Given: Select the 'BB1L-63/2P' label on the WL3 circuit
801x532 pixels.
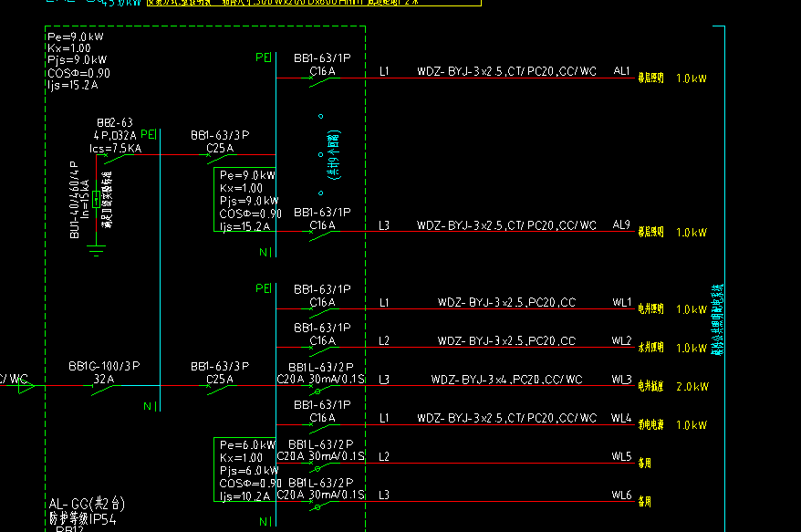Looking at the screenshot, I should point(321,367).
